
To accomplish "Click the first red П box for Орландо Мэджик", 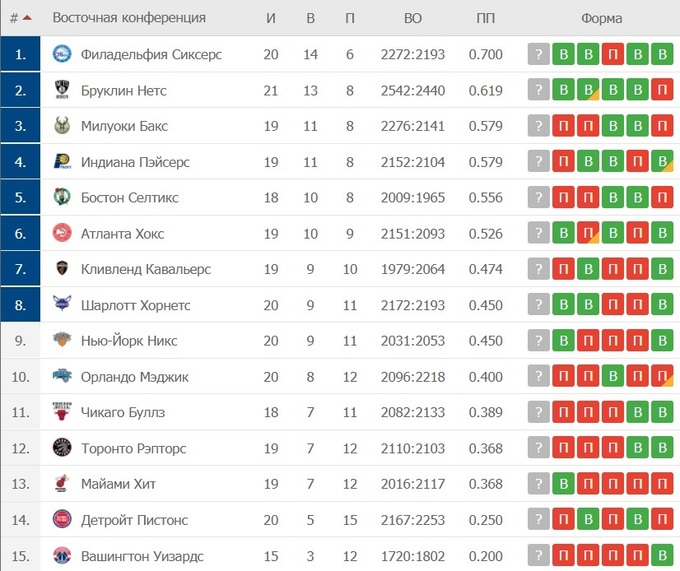I will click(563, 377).
